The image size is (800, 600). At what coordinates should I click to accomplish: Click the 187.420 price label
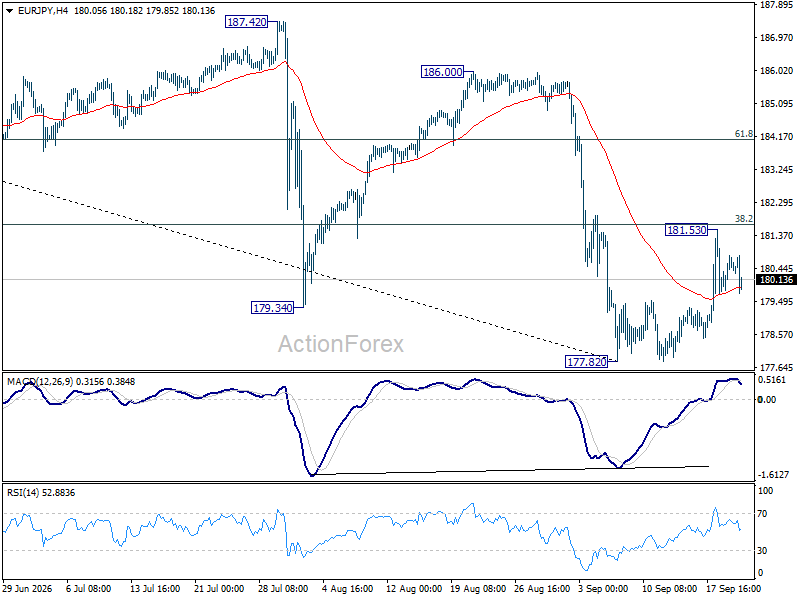[246, 22]
